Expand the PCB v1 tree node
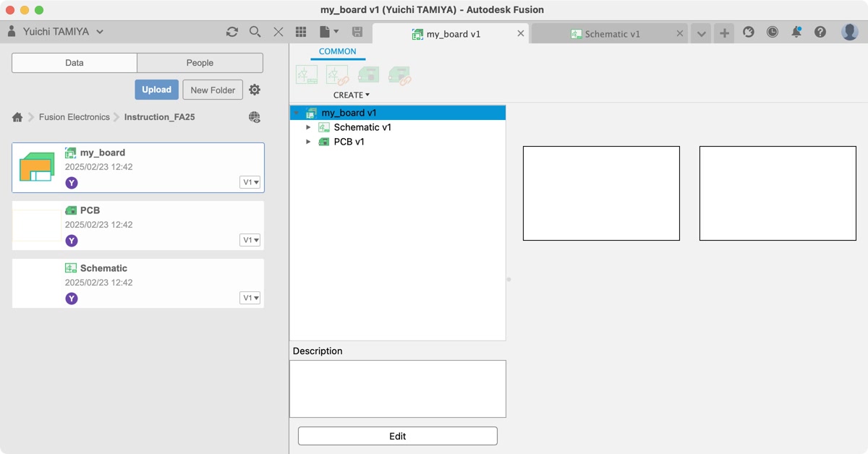Image resolution: width=868 pixels, height=454 pixels. pos(308,142)
